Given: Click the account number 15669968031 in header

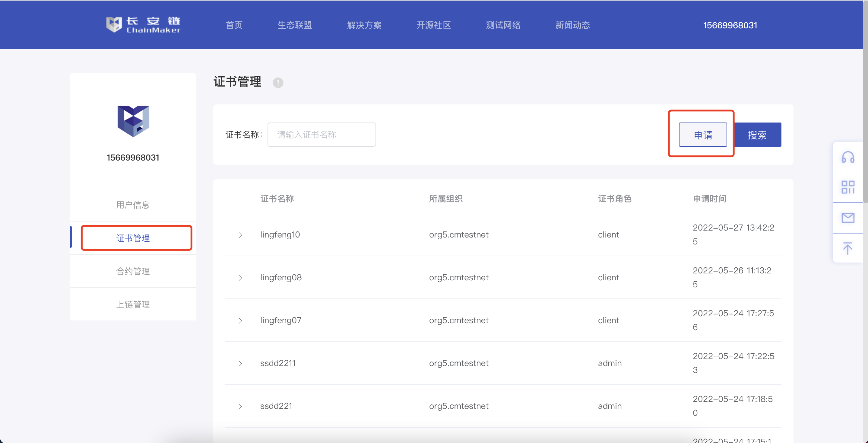Looking at the screenshot, I should click(730, 25).
